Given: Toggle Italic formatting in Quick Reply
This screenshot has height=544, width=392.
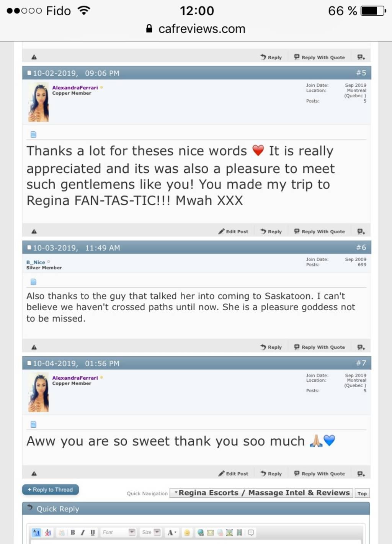Looking at the screenshot, I should pyautogui.click(x=83, y=533).
